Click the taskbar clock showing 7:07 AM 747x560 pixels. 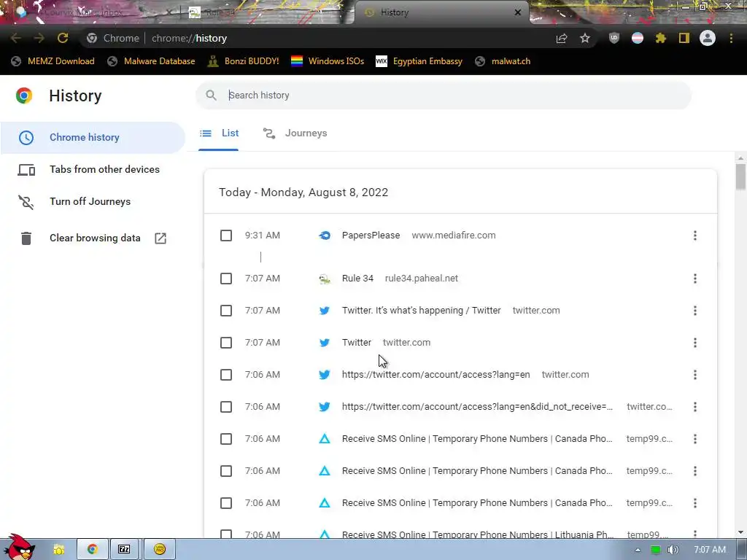710,550
